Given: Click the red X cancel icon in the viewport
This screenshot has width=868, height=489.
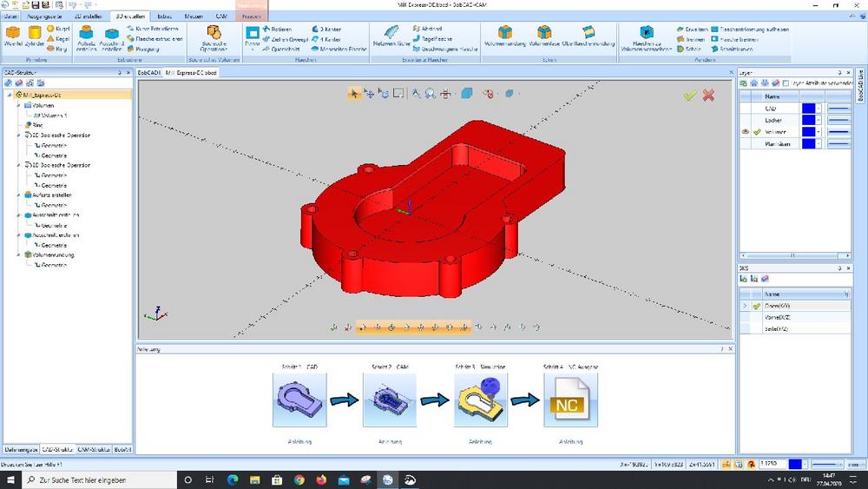Looking at the screenshot, I should [709, 95].
